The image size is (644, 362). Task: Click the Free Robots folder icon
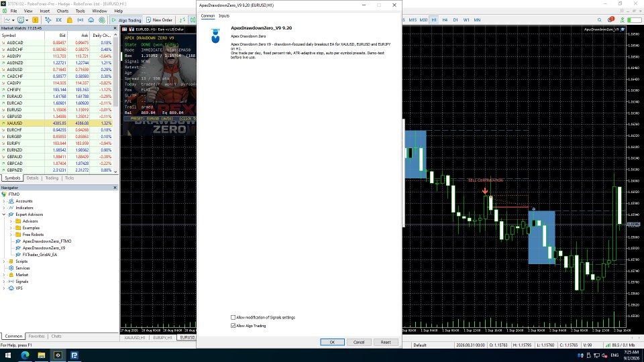tap(18, 235)
